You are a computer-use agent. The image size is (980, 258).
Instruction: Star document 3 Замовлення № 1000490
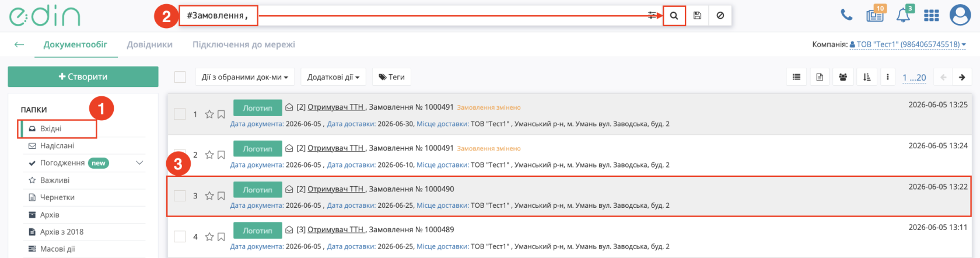click(x=209, y=196)
